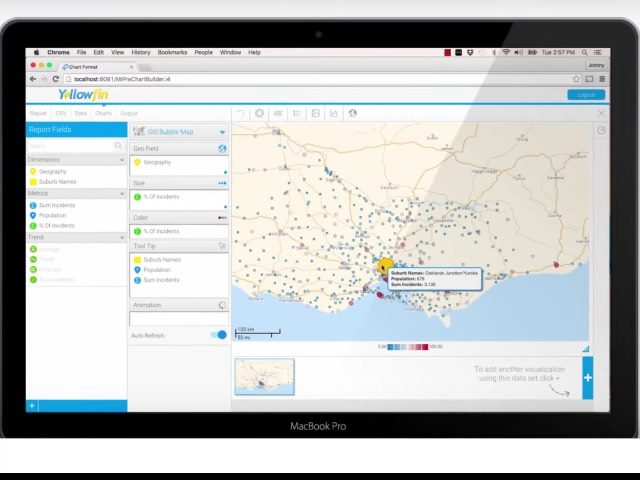The width and height of the screenshot is (640, 480).
Task: Click the Tool Tip section header icon
Action: point(222,246)
